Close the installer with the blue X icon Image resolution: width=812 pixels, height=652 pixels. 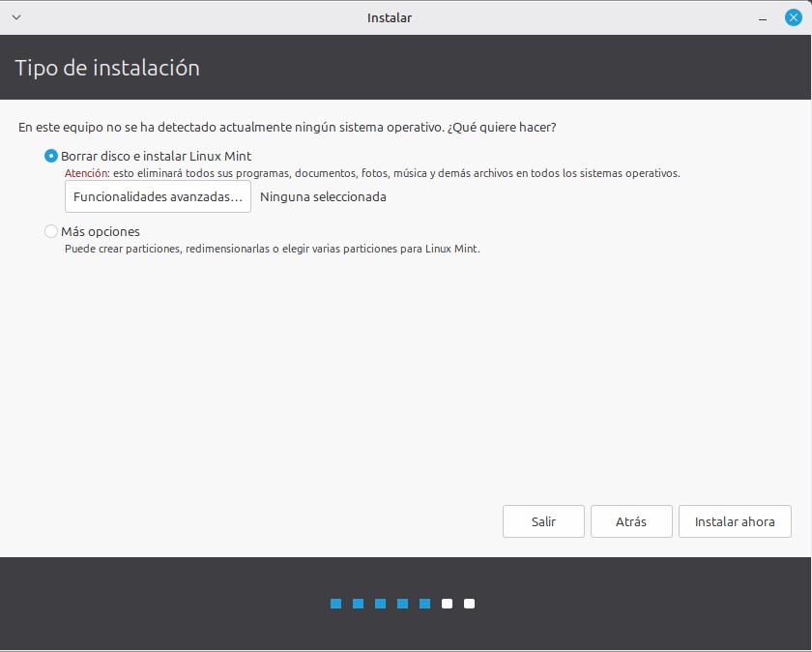pyautogui.click(x=794, y=17)
